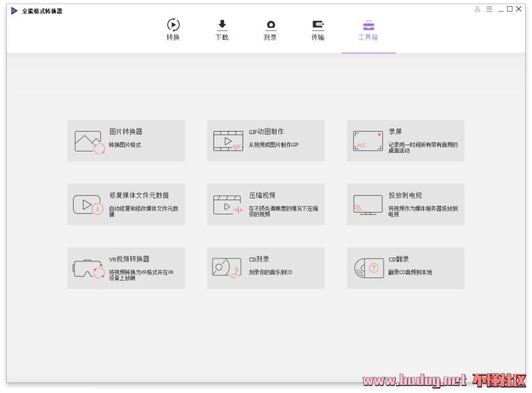Click the 全能格式转换器 app logo
The width and height of the screenshot is (532, 393).
[x=14, y=11]
